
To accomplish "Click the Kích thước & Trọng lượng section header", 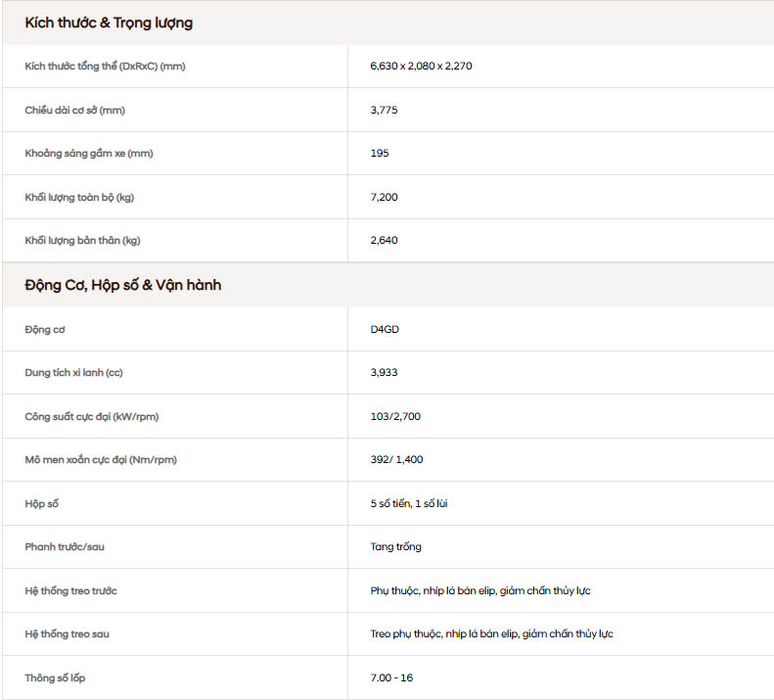I will [x=109, y=23].
